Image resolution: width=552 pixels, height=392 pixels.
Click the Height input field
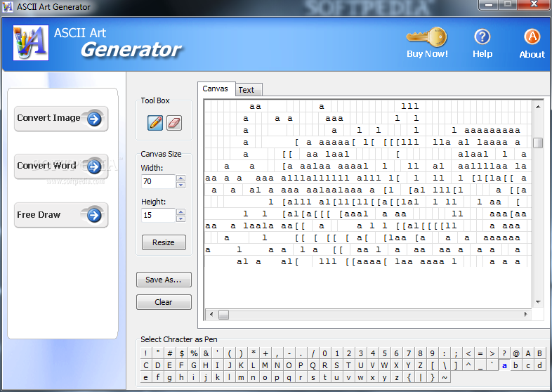[x=158, y=215]
